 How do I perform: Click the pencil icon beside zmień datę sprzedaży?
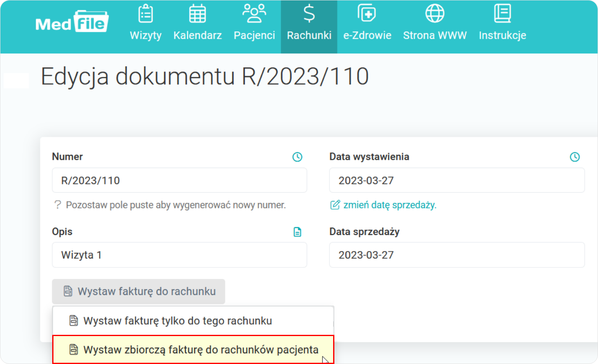click(x=335, y=205)
